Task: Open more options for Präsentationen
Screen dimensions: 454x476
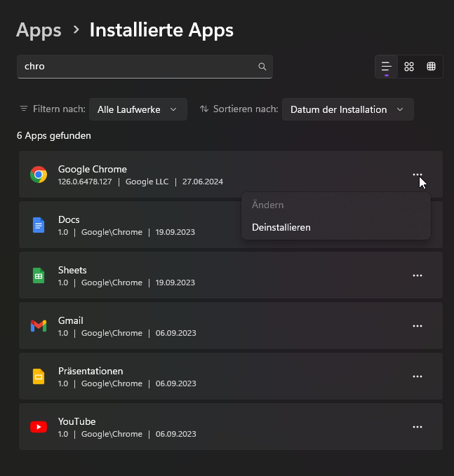Action: (418, 376)
